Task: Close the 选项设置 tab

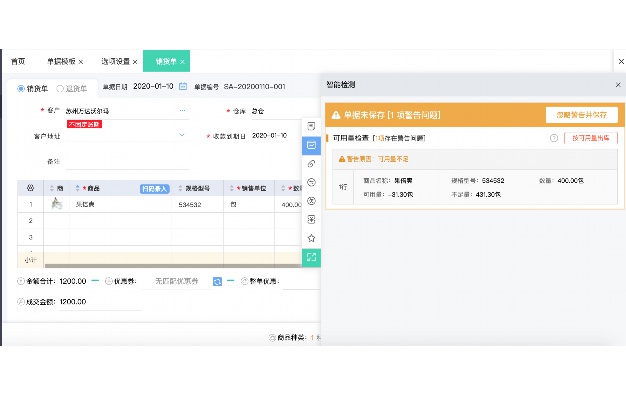Action: click(135, 62)
